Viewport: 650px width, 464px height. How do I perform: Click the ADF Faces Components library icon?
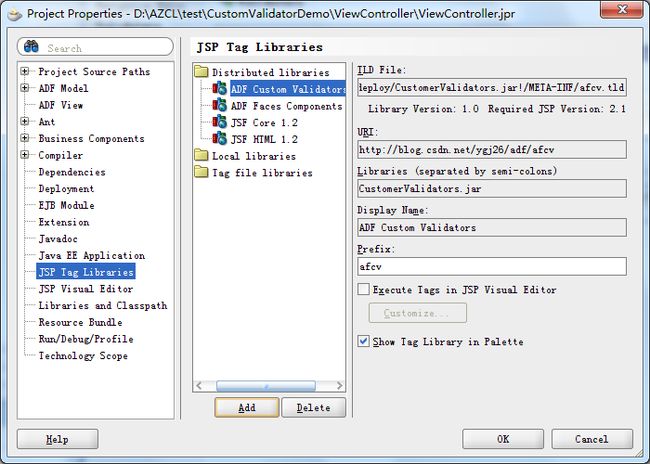220,105
